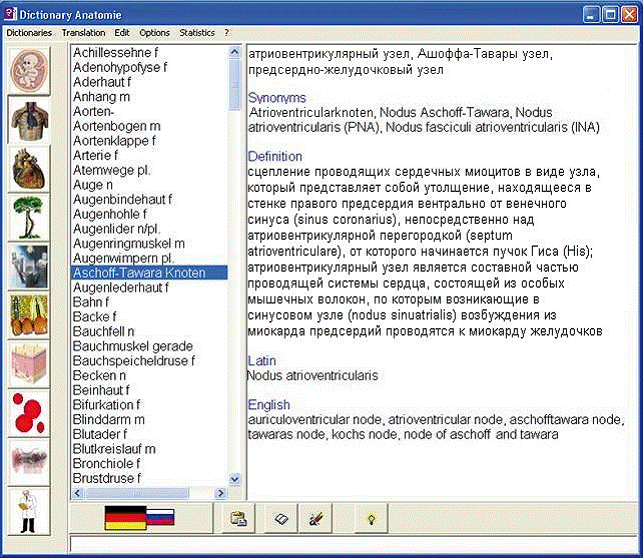Select 'Blutkreislauf m' entry
Screen dimensions: 643x558
[x=114, y=449]
